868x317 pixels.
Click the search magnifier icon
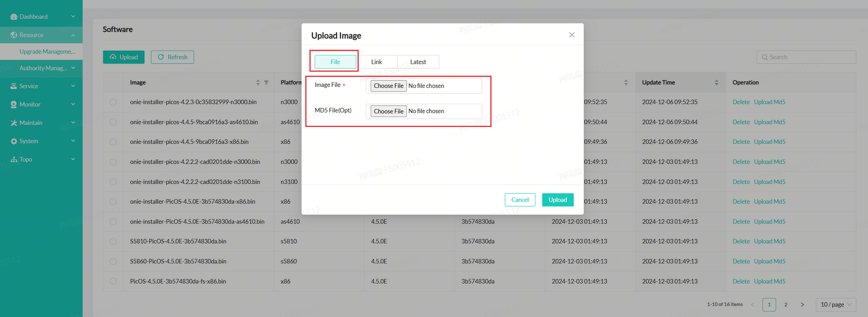click(x=764, y=57)
